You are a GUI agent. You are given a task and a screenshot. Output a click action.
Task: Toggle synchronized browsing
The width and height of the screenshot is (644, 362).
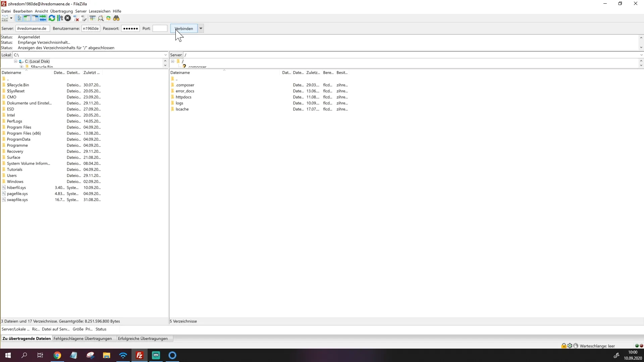(108, 18)
